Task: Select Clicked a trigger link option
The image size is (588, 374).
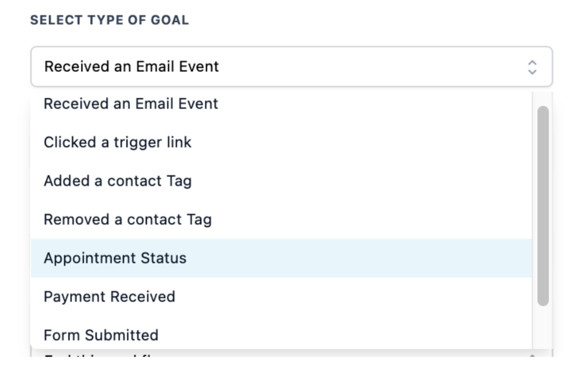Action: (118, 142)
